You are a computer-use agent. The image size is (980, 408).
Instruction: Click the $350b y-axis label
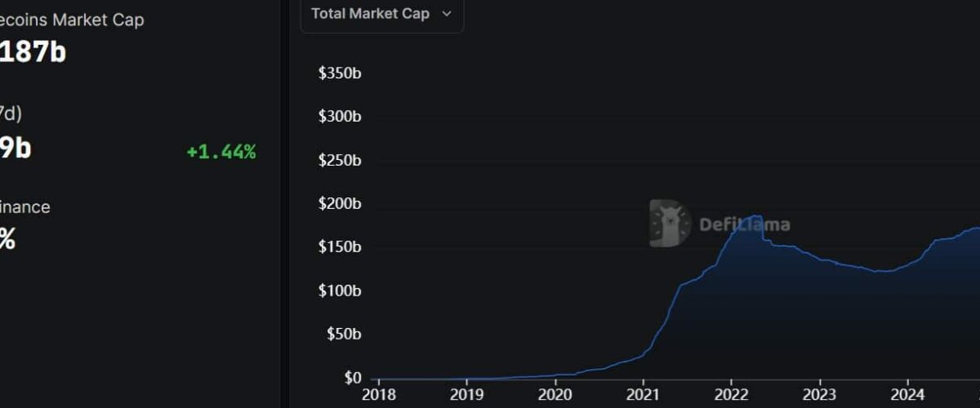[x=340, y=73]
